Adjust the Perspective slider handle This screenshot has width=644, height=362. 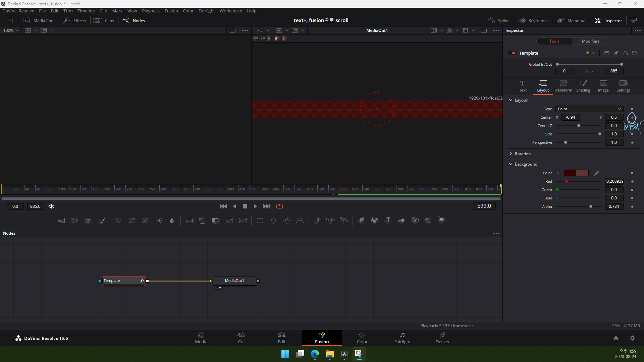click(566, 142)
